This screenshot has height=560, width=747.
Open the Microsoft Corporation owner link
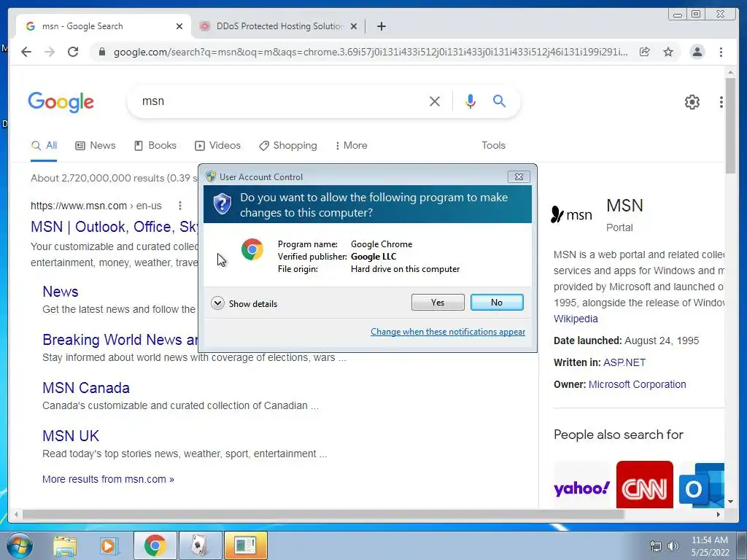638,385
